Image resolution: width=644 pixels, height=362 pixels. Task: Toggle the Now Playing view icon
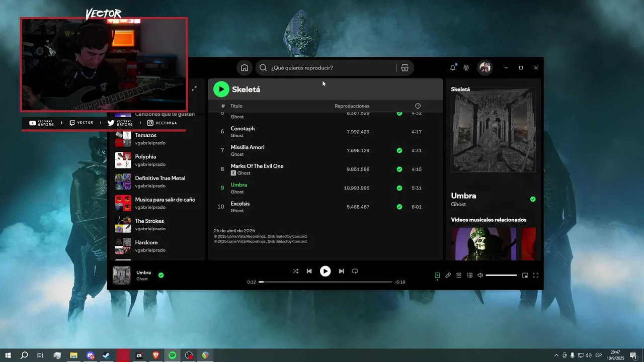(437, 275)
